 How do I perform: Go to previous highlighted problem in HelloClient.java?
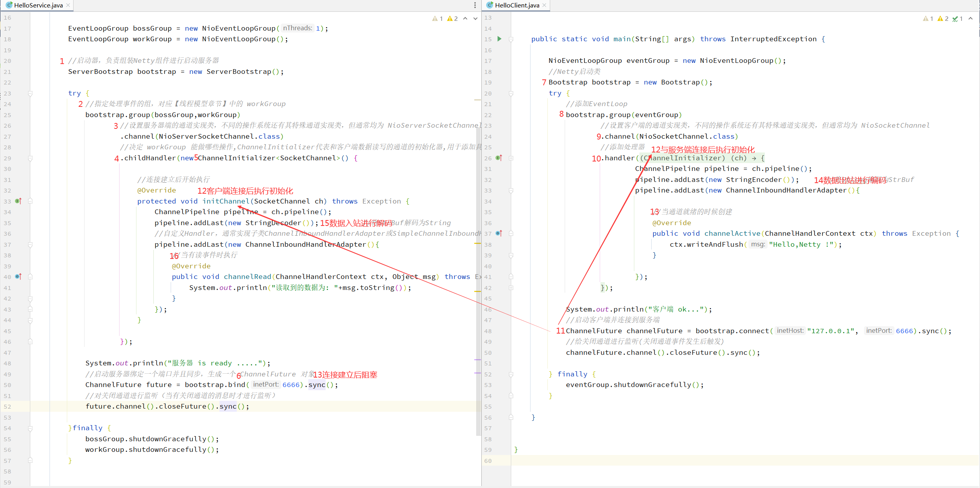coord(971,18)
